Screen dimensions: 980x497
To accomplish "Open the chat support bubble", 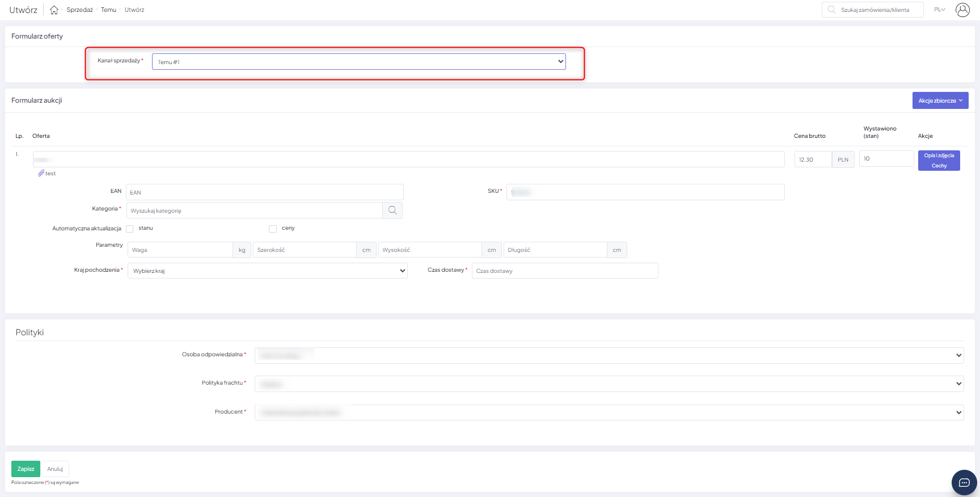I will coord(964,482).
